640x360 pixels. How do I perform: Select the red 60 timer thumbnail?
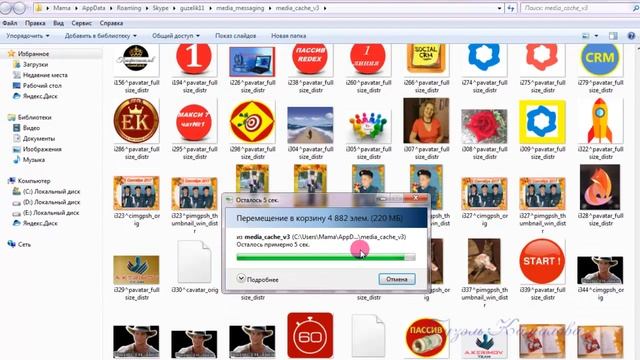click(x=310, y=336)
